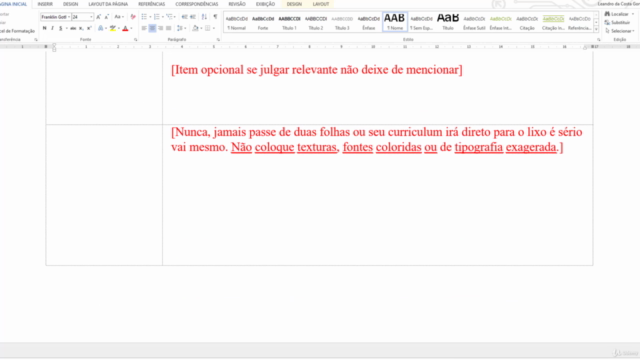Apply the Título 3 style

342,22
